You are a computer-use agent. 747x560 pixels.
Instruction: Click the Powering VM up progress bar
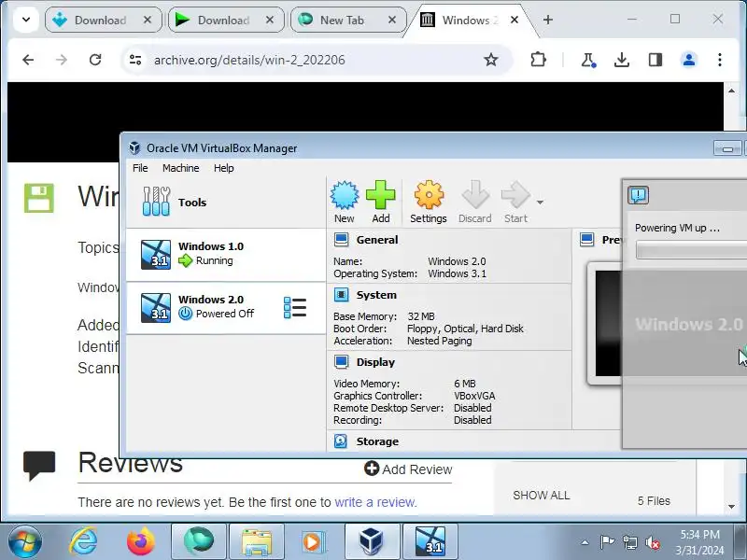[691, 250]
